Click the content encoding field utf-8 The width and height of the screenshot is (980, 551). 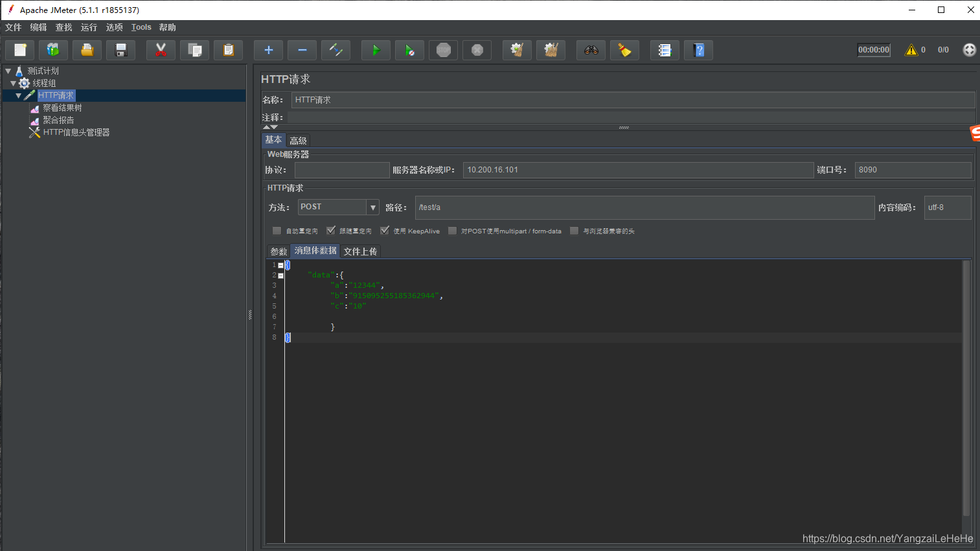[948, 207]
